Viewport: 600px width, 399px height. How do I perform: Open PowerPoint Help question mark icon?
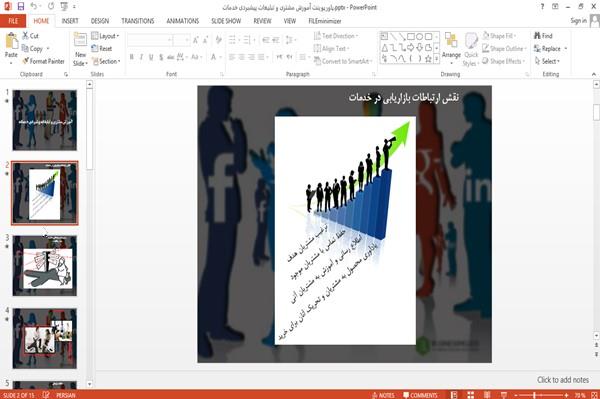(542, 7)
